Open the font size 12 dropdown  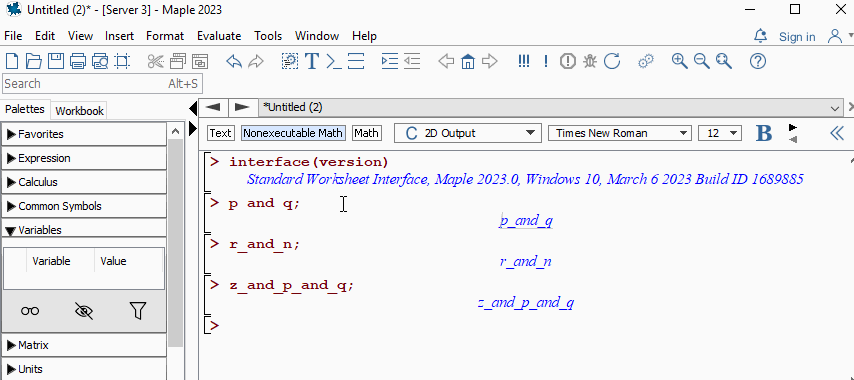[x=719, y=133]
